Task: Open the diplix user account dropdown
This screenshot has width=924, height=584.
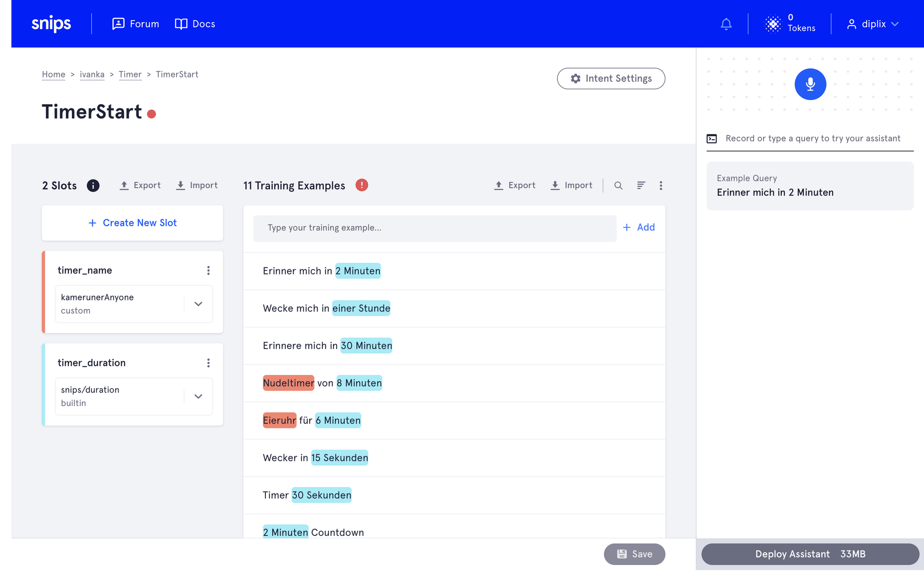Action: (x=873, y=24)
